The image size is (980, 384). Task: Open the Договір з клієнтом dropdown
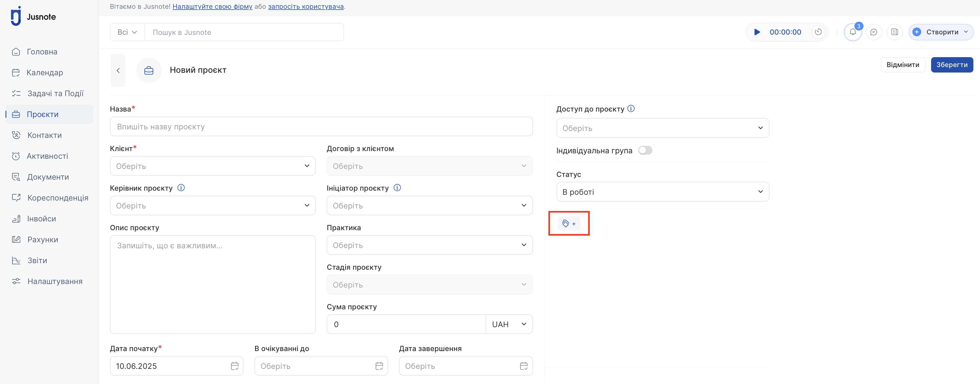[430, 166]
